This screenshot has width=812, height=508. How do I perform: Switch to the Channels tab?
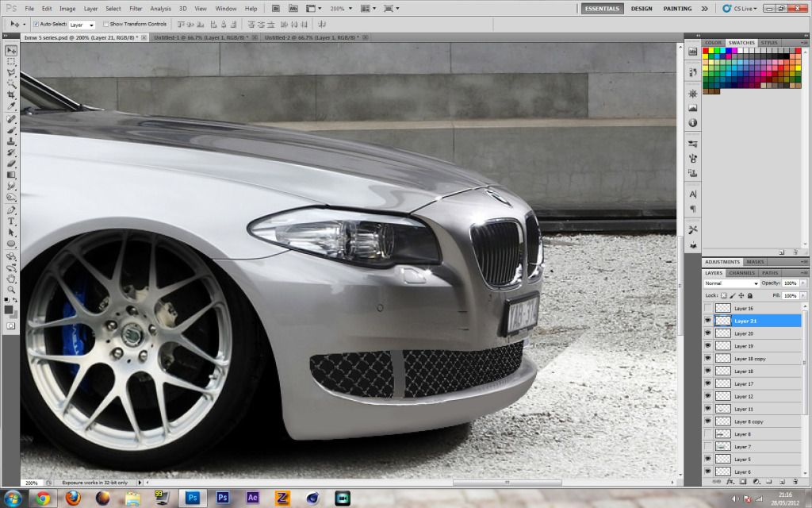coord(742,273)
